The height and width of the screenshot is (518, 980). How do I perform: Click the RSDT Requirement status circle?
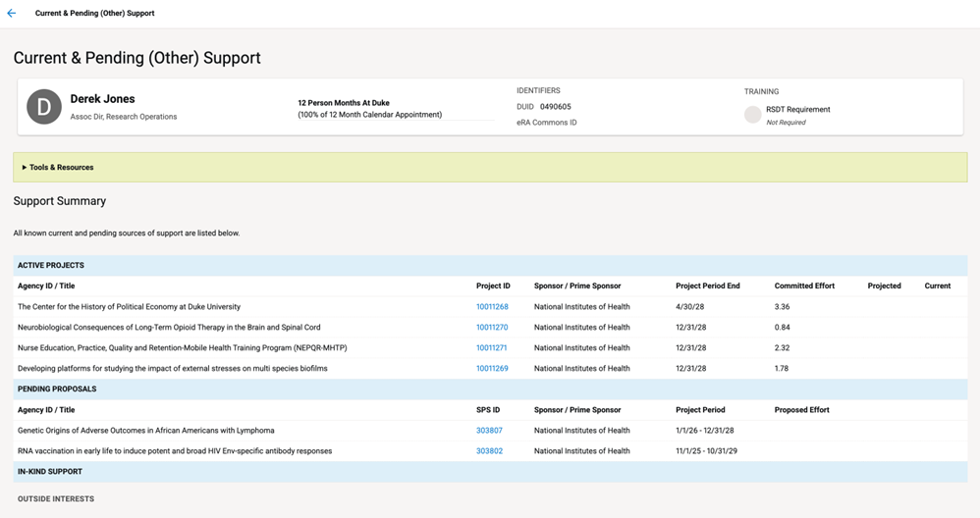pyautogui.click(x=752, y=115)
